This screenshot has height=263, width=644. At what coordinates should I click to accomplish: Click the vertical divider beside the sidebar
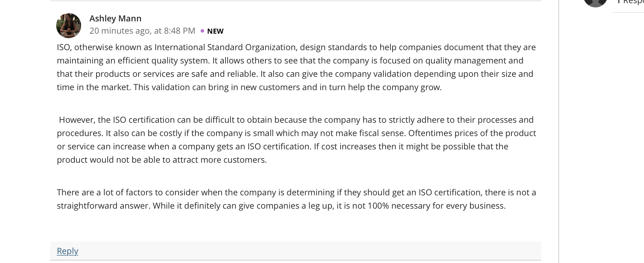[x=559, y=131]
